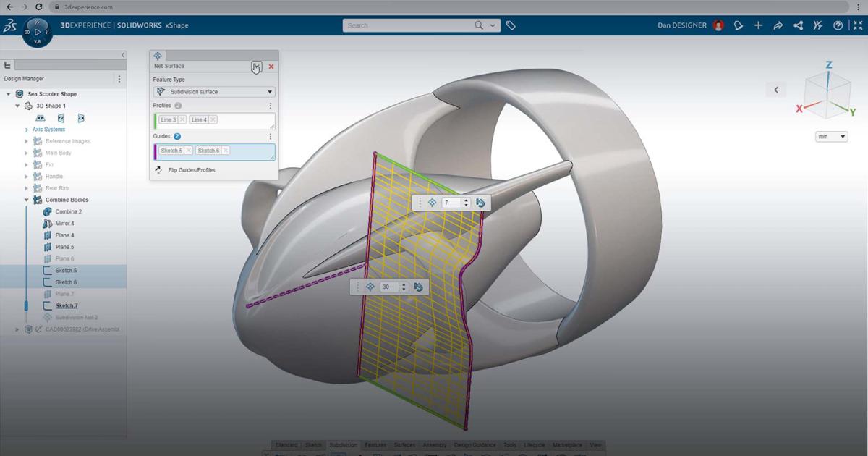The width and height of the screenshot is (868, 456).
Task: Click the Add (+) icon in the top bar
Action: tap(758, 25)
